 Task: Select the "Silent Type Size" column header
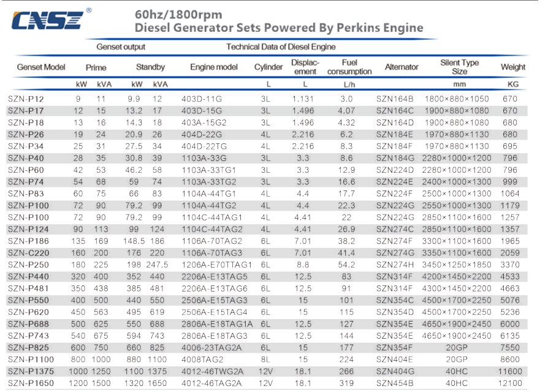point(460,67)
